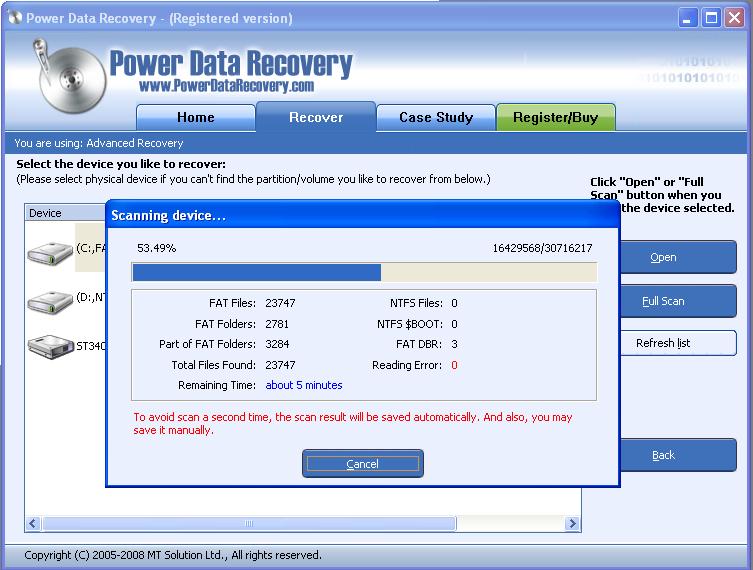Start a Full Scan
The height and width of the screenshot is (570, 753).
coord(678,301)
